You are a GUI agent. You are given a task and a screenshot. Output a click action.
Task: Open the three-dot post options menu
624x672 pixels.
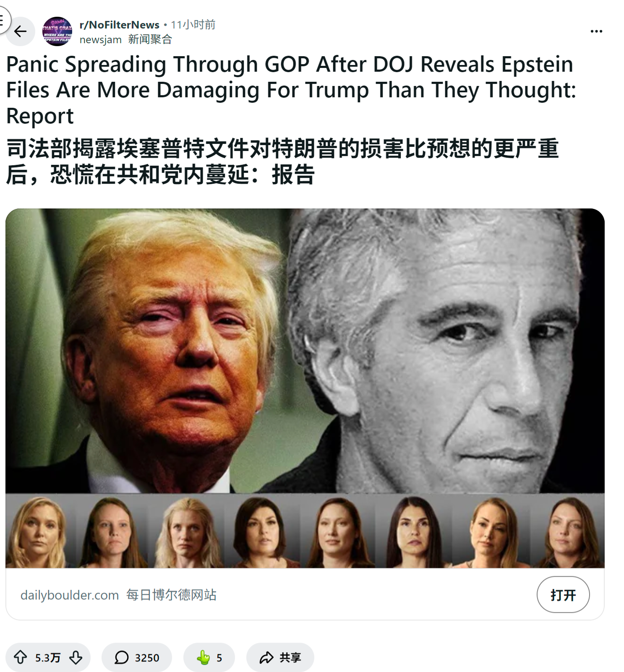(x=596, y=31)
